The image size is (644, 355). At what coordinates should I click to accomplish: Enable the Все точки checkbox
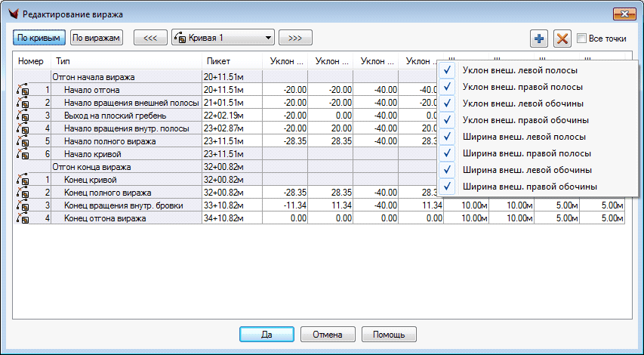point(582,38)
